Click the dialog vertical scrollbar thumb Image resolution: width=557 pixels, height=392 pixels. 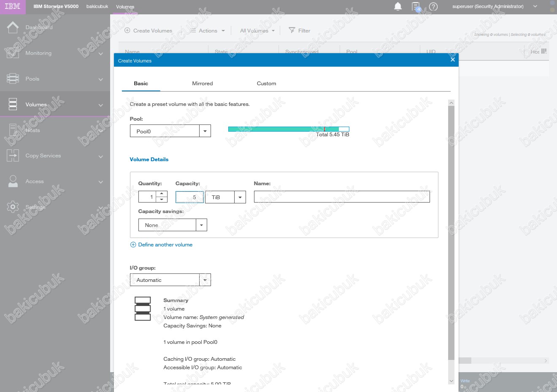[451, 233]
